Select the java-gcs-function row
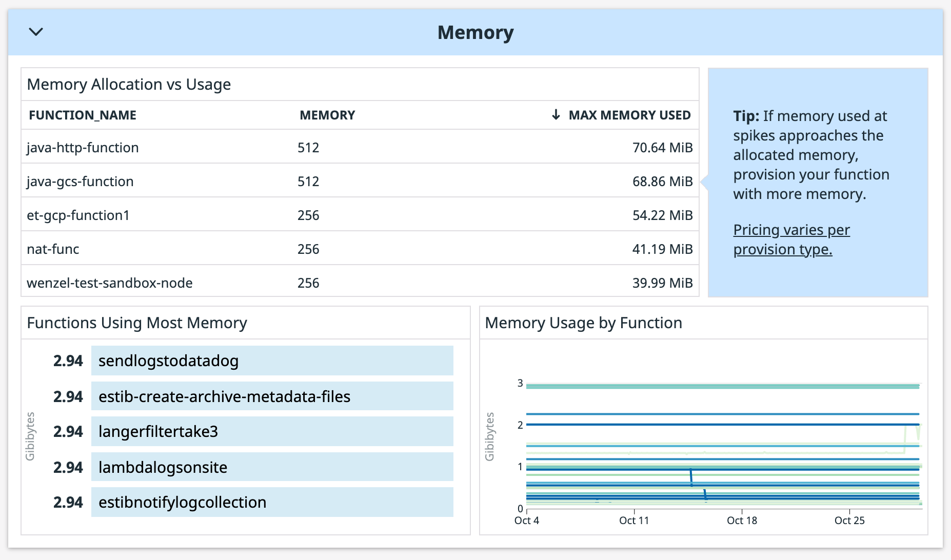The width and height of the screenshot is (951, 560). (x=80, y=181)
